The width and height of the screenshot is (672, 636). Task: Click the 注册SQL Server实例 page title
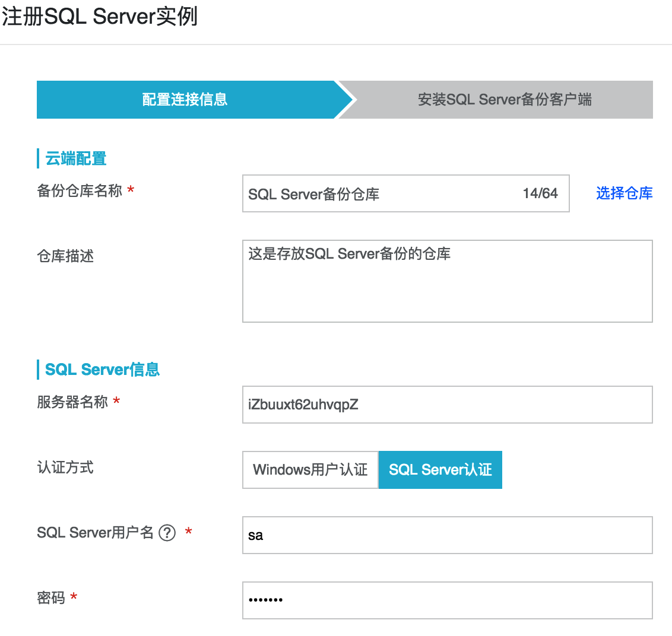[99, 17]
